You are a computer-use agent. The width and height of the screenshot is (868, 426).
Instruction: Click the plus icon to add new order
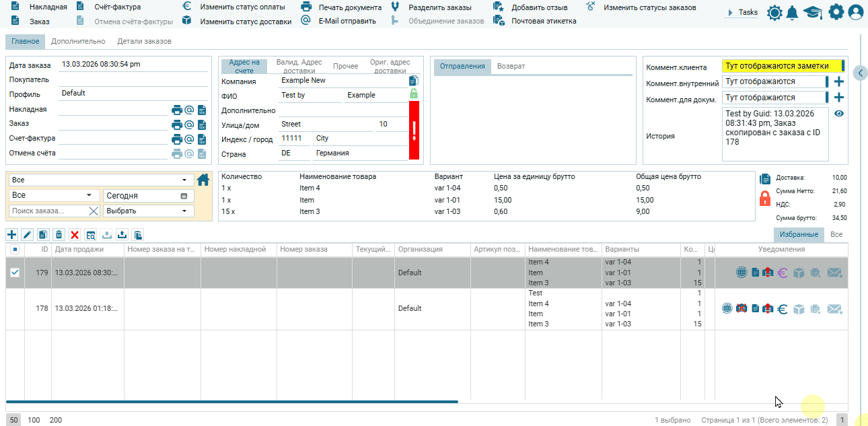(x=12, y=235)
